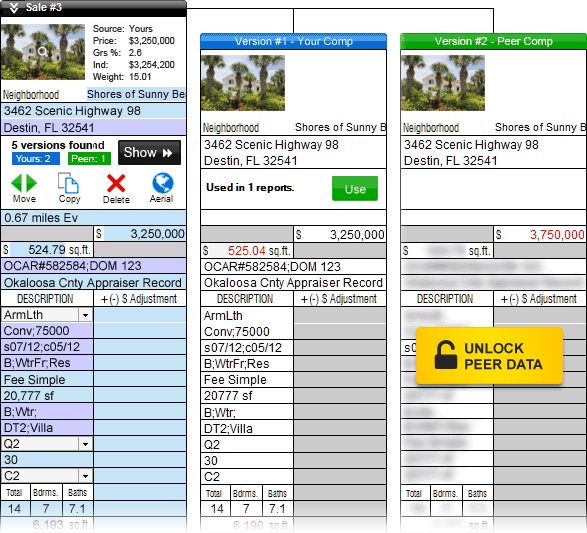Click Version #1 property photo
587x533 pixels.
pyautogui.click(x=243, y=83)
